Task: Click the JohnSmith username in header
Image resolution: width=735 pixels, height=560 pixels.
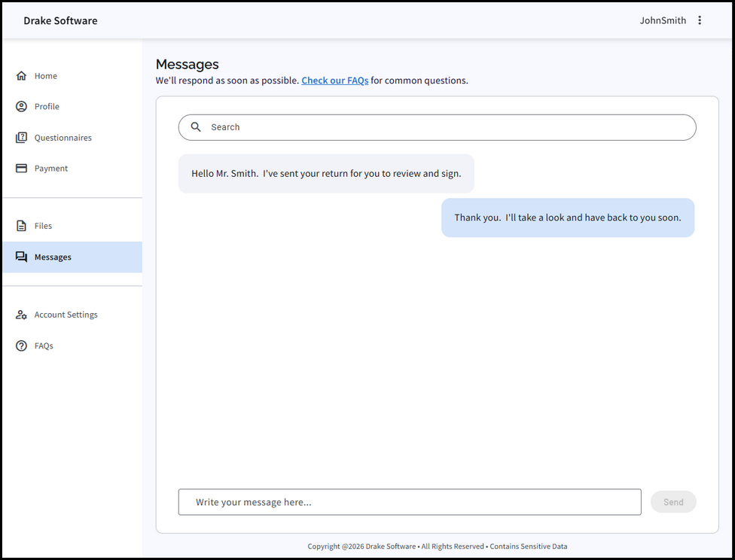Action: pyautogui.click(x=663, y=20)
